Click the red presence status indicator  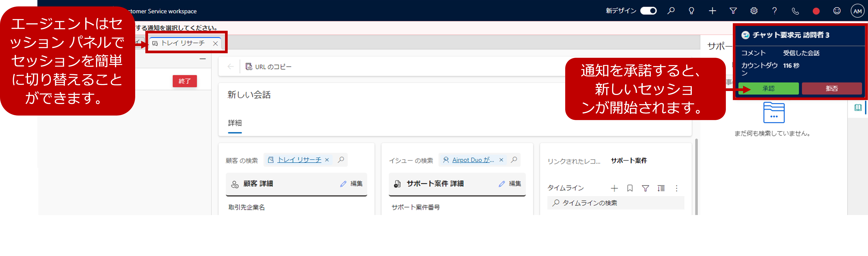[816, 11]
